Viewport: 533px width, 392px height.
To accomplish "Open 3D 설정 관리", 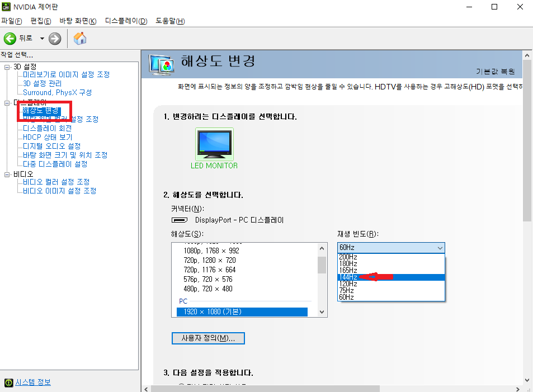I will click(x=42, y=83).
